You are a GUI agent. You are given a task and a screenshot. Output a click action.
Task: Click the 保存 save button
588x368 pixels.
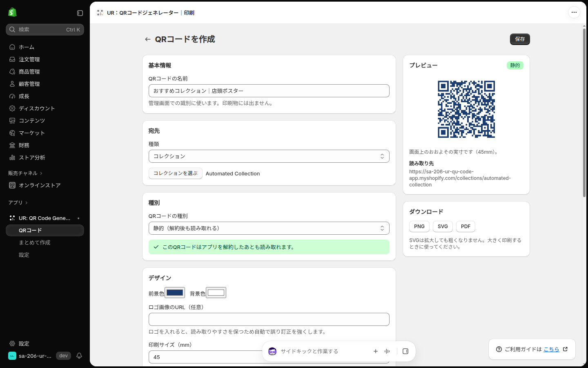pos(520,39)
